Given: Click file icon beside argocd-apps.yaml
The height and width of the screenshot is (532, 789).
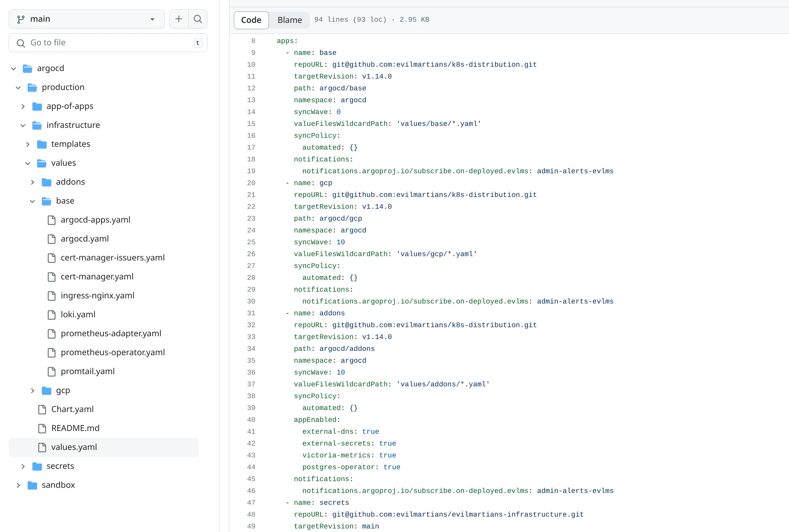Looking at the screenshot, I should pos(51,220).
